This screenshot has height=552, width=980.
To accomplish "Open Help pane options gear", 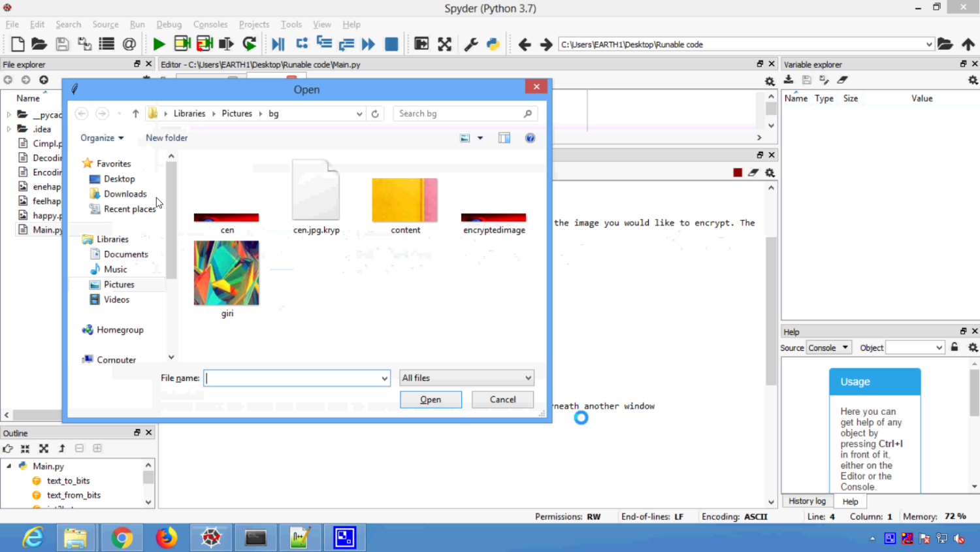I will pos(973,348).
